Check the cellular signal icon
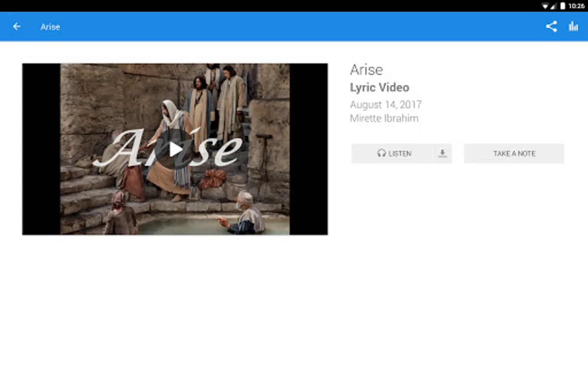This screenshot has width=588, height=368. 553,6
